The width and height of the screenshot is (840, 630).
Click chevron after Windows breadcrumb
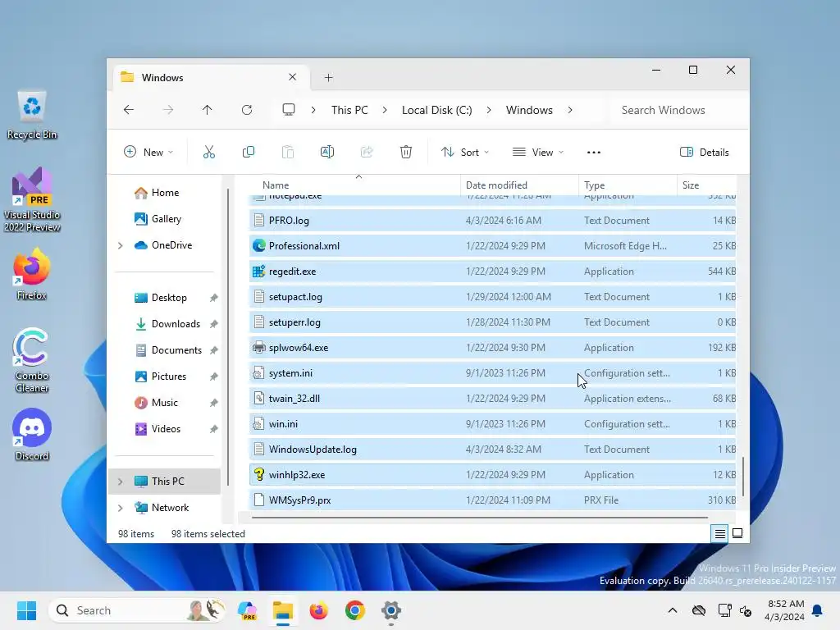[x=570, y=110]
